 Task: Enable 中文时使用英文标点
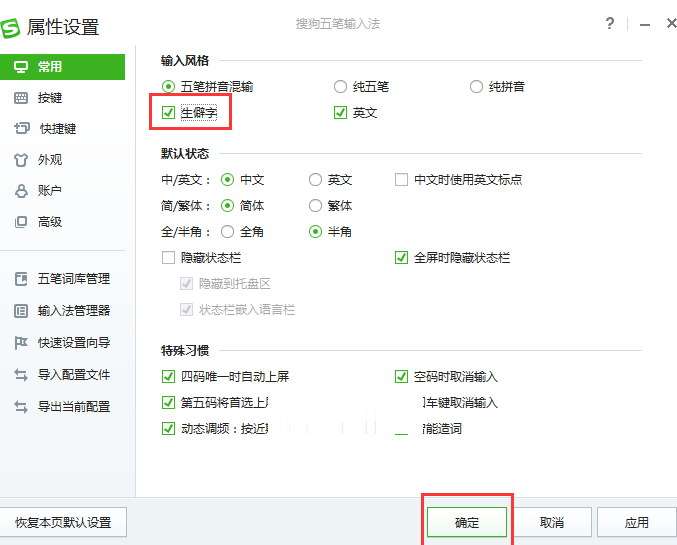pyautogui.click(x=402, y=180)
